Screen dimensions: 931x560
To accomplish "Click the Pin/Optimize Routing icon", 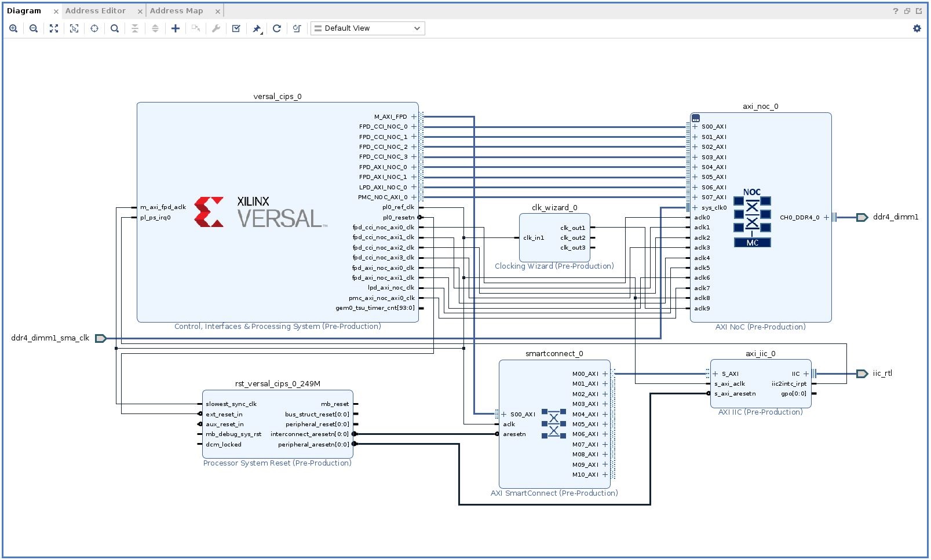I will (257, 28).
